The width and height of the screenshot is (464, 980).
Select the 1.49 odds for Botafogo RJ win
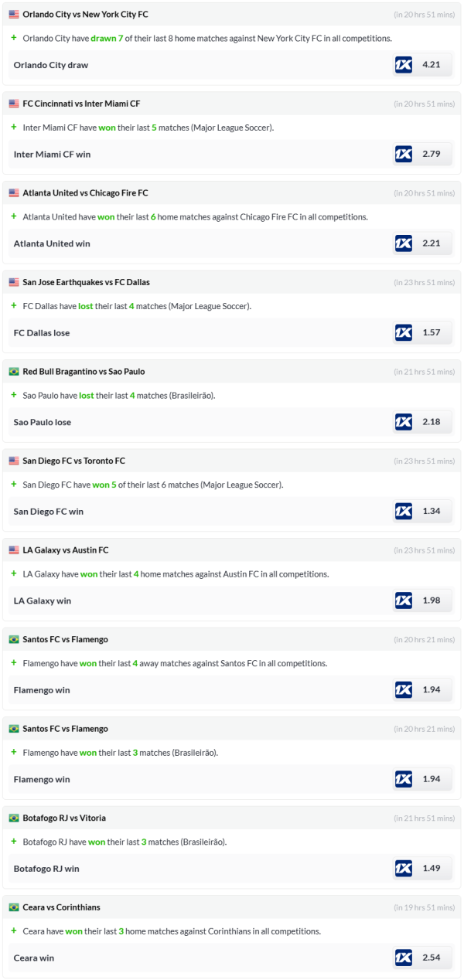coord(432,869)
